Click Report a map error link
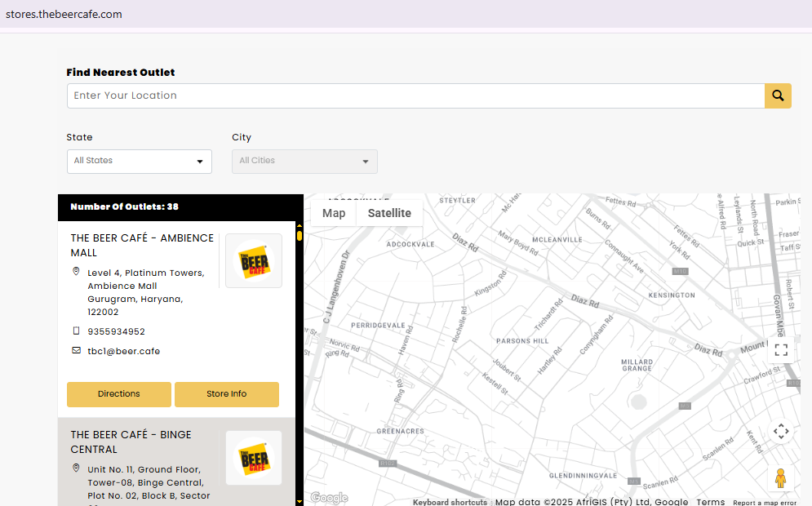The width and height of the screenshot is (812, 506). coord(765,503)
